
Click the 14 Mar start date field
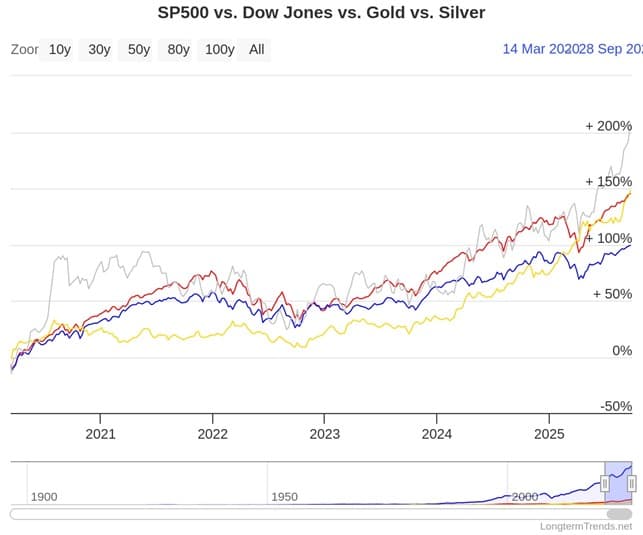click(536, 49)
